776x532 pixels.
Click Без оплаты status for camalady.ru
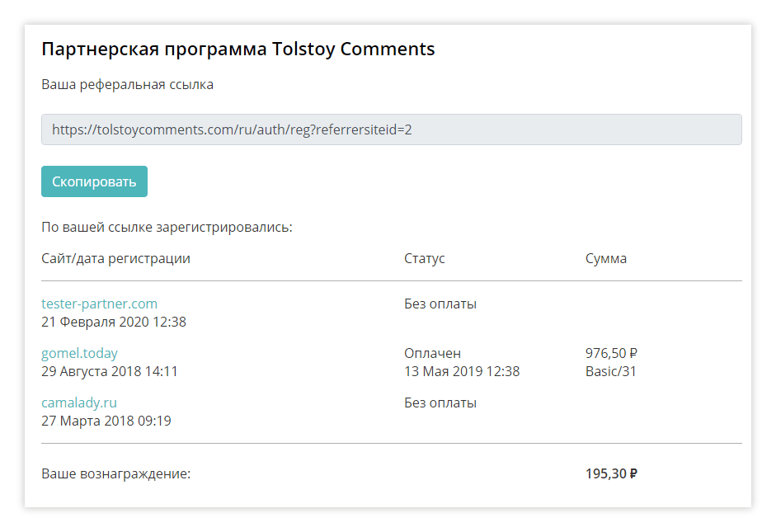coord(440,403)
